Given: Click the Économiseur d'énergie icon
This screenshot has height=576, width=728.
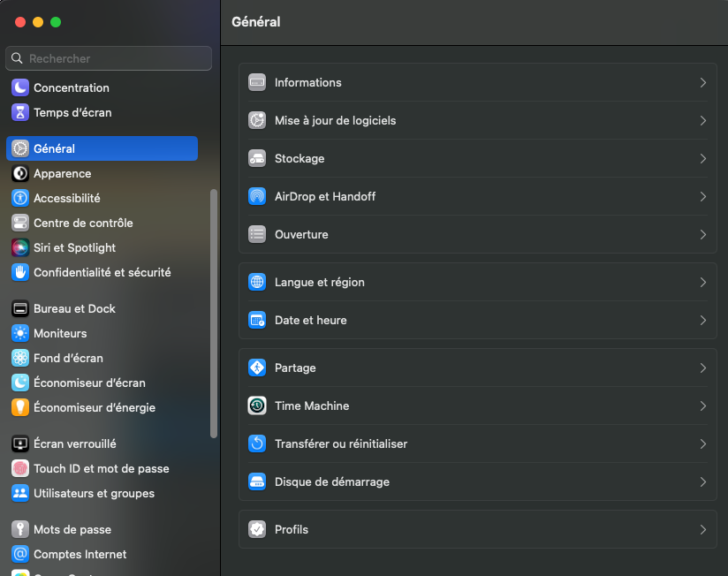Looking at the screenshot, I should (x=21, y=407).
